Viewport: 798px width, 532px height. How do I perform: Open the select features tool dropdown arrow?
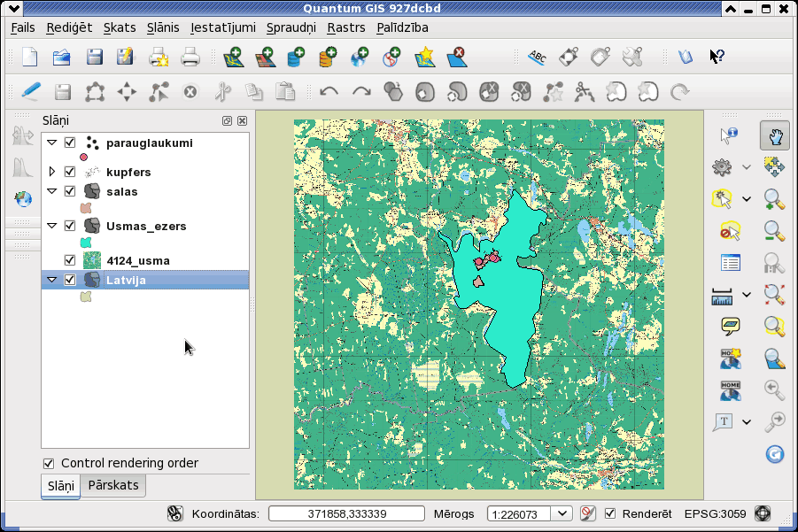coord(746,199)
